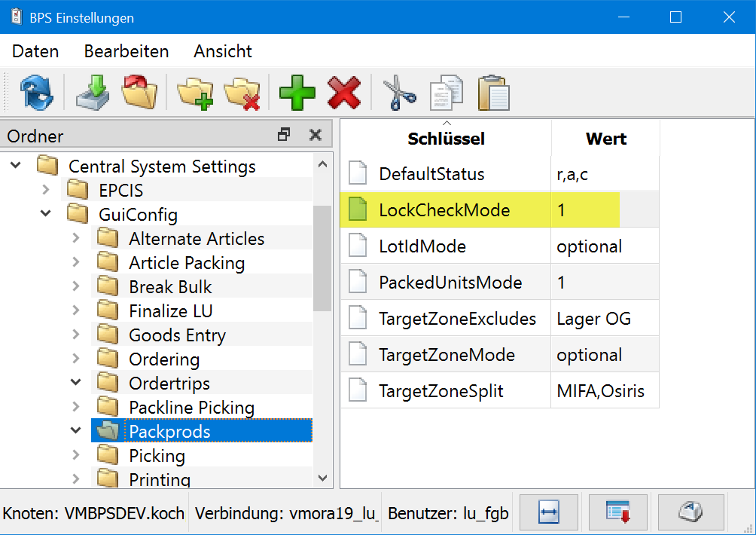Viewport: 756px width, 535px height.
Task: Select the Goods Entry folder
Action: coord(177,335)
